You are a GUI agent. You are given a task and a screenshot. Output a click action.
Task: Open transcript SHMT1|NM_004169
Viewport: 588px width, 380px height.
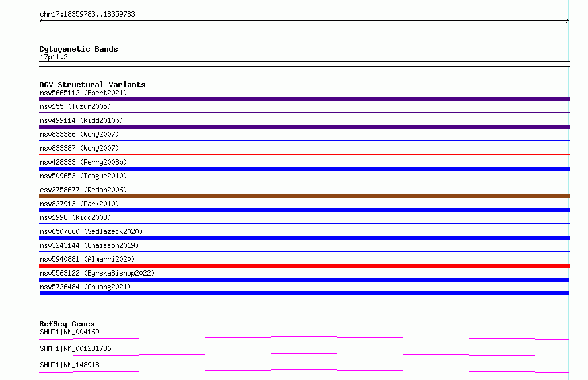pos(69,332)
